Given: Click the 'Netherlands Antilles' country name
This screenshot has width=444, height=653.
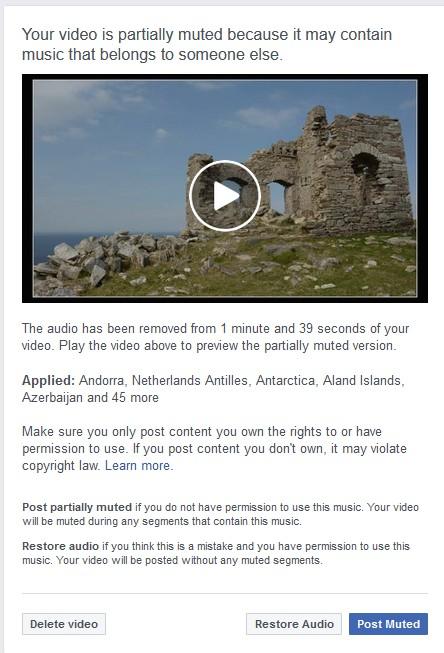Looking at the screenshot, I should click(x=190, y=380).
